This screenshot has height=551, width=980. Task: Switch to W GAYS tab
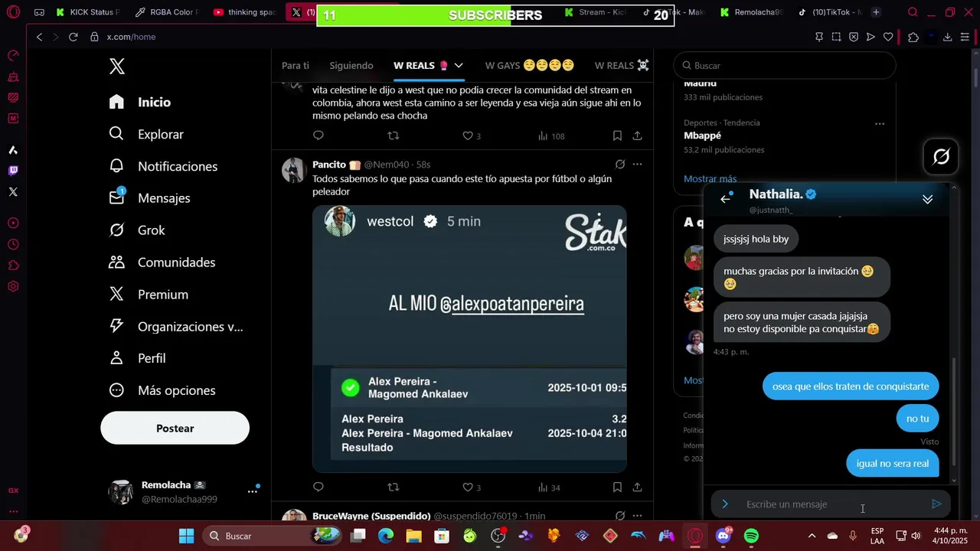pos(530,66)
